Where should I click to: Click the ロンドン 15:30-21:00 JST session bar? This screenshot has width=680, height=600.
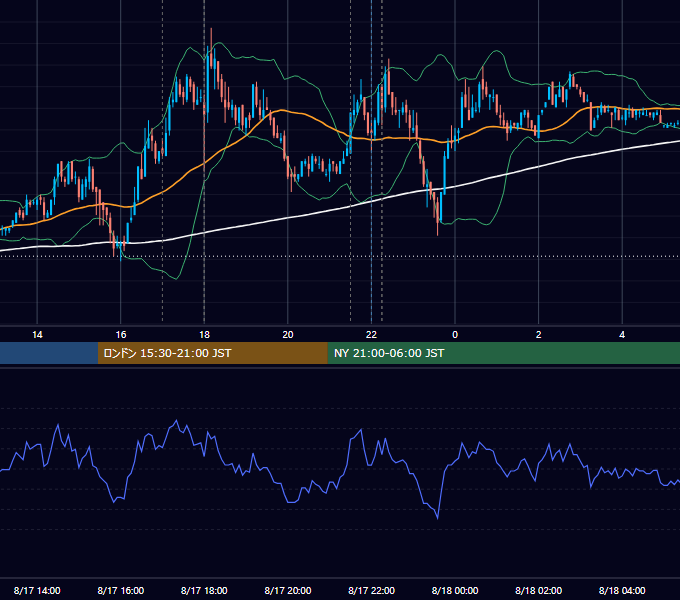click(x=212, y=353)
